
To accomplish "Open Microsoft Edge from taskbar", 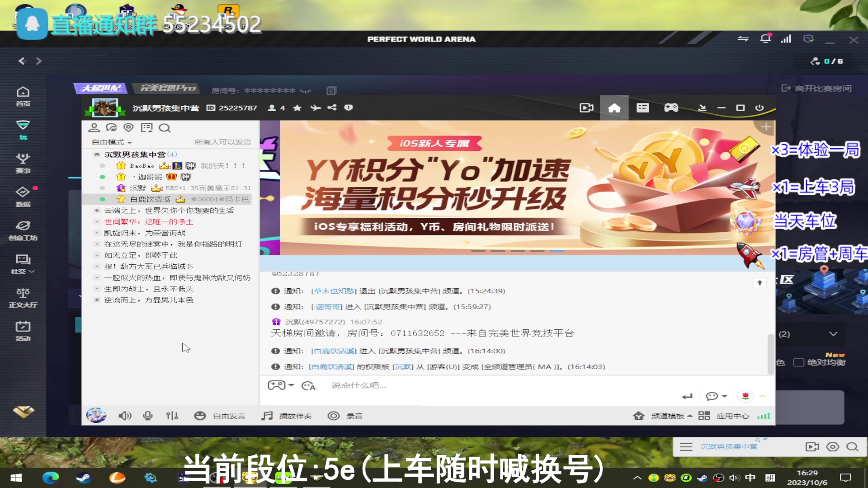I will tap(50, 478).
